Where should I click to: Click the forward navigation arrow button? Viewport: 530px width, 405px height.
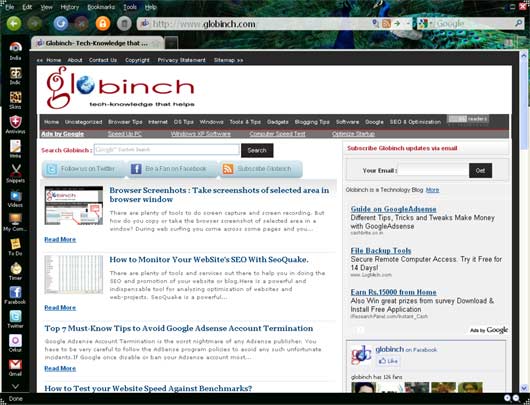coord(34,24)
